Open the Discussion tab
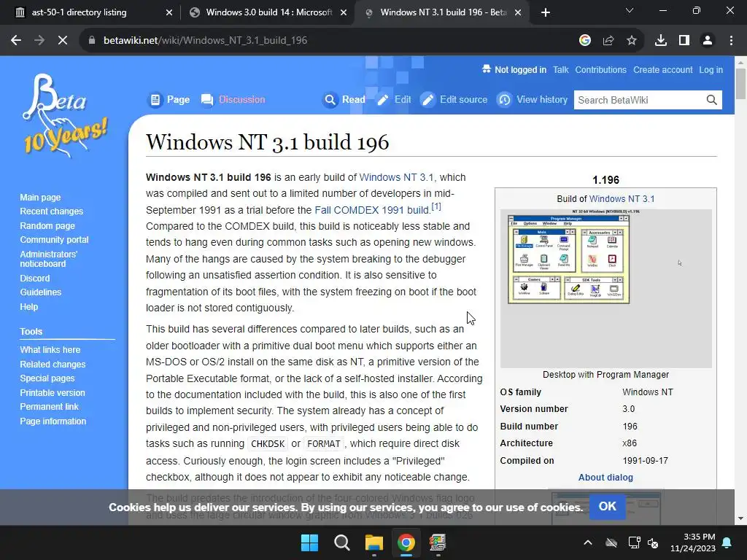The image size is (747, 560). point(233,99)
